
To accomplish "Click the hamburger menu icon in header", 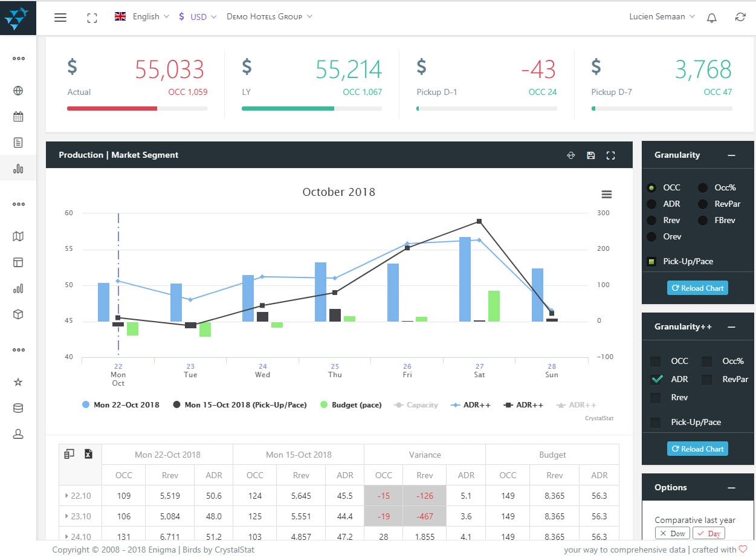I will tap(60, 18).
